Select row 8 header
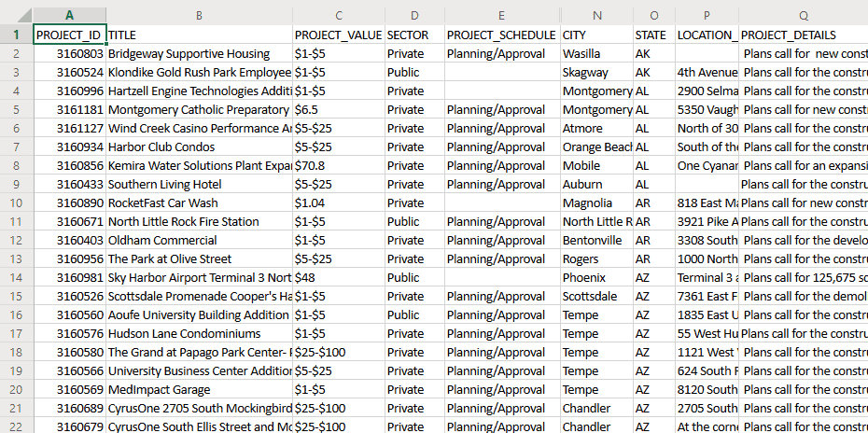 click(17, 165)
